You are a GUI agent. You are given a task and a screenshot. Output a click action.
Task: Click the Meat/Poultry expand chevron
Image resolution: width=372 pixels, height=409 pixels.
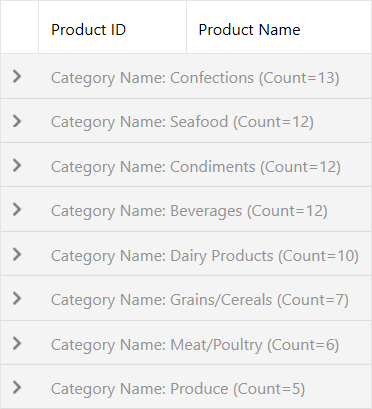pyautogui.click(x=17, y=343)
